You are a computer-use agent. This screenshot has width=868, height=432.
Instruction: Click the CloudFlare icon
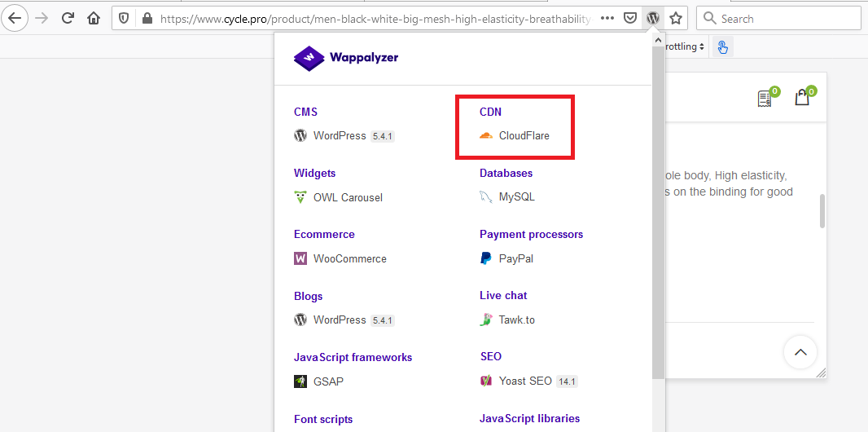485,135
